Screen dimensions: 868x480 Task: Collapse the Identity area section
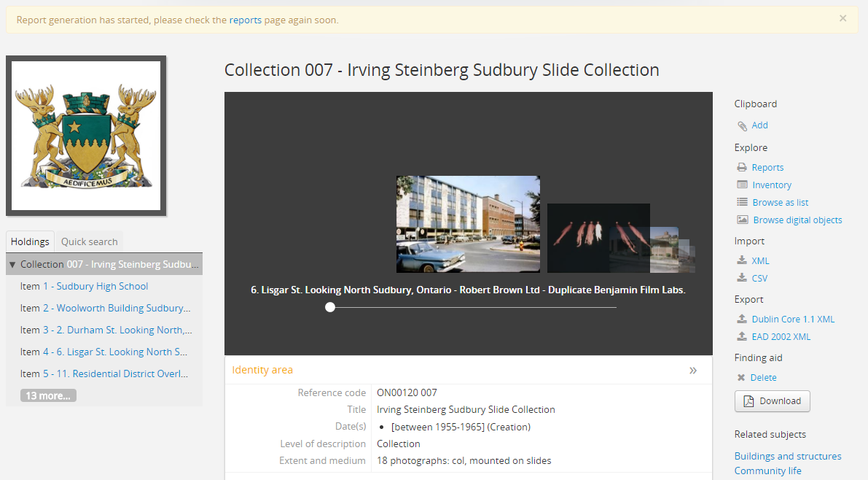[692, 371]
